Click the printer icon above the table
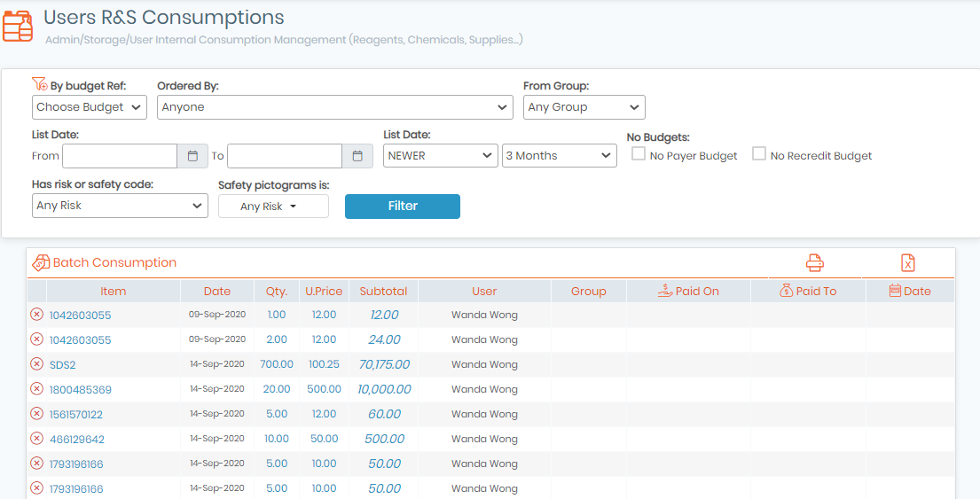Screen dimensions: 980x499 point(814,262)
